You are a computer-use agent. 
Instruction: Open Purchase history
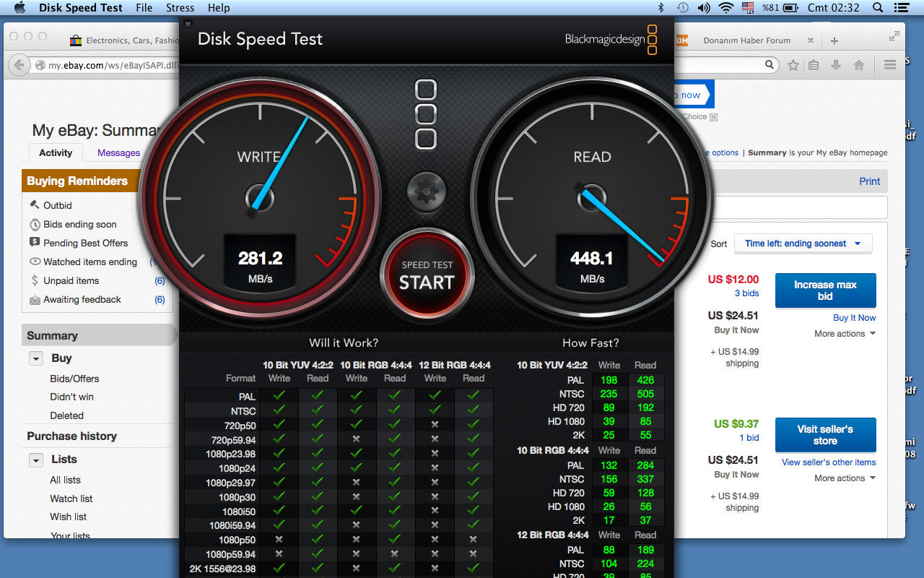point(71,436)
